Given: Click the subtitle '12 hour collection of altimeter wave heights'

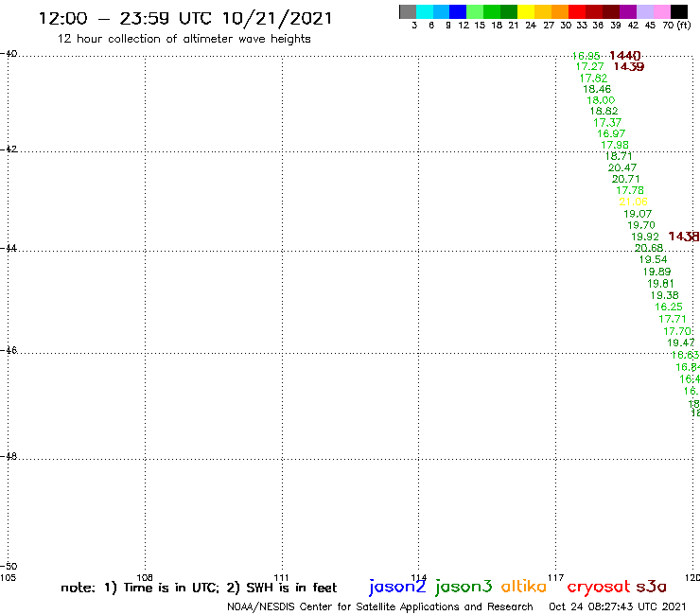Looking at the screenshot, I should point(184,39).
